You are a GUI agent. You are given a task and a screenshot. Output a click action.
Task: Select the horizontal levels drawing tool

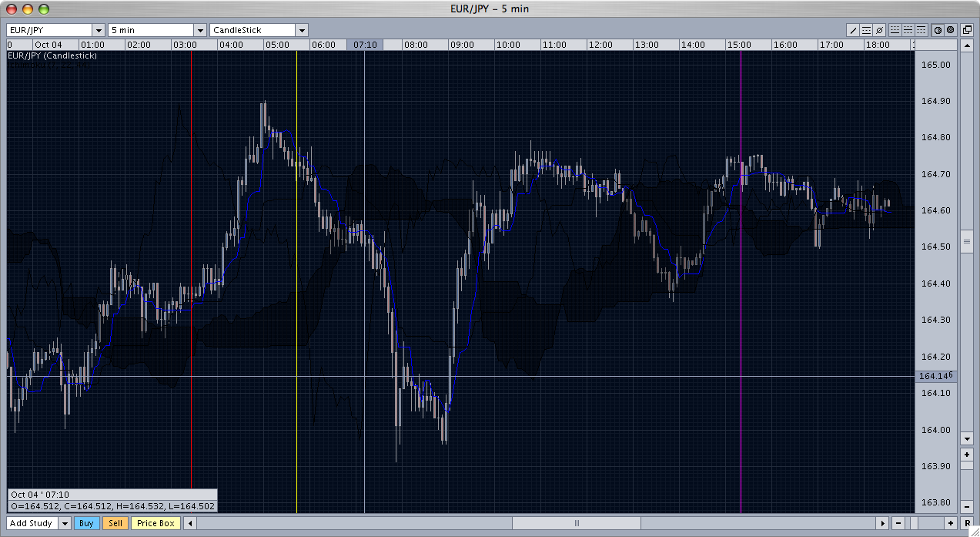point(866,30)
